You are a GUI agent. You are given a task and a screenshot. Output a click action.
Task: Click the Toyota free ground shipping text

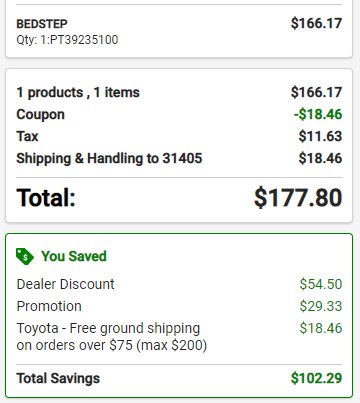click(x=112, y=337)
